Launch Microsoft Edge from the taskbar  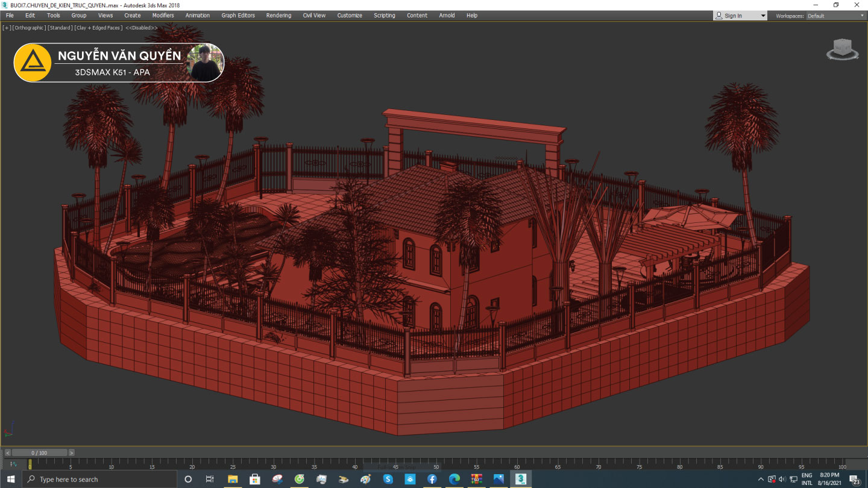(454, 479)
